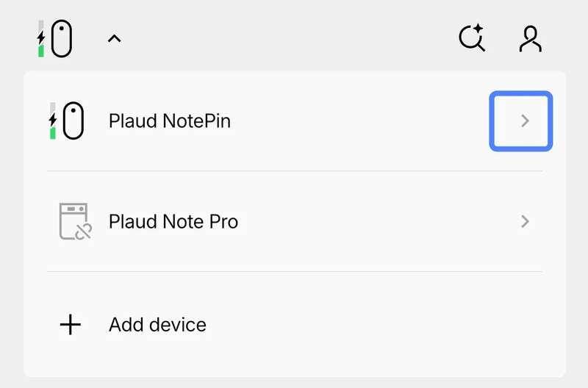The height and width of the screenshot is (388, 588).
Task: Open the AI sparkle search
Action: point(471,38)
